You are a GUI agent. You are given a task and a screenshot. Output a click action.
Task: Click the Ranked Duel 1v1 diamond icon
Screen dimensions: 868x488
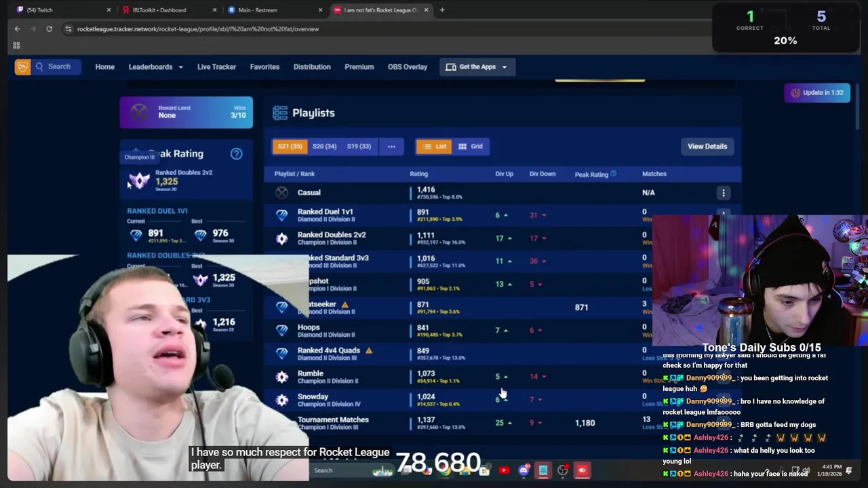[x=281, y=216]
